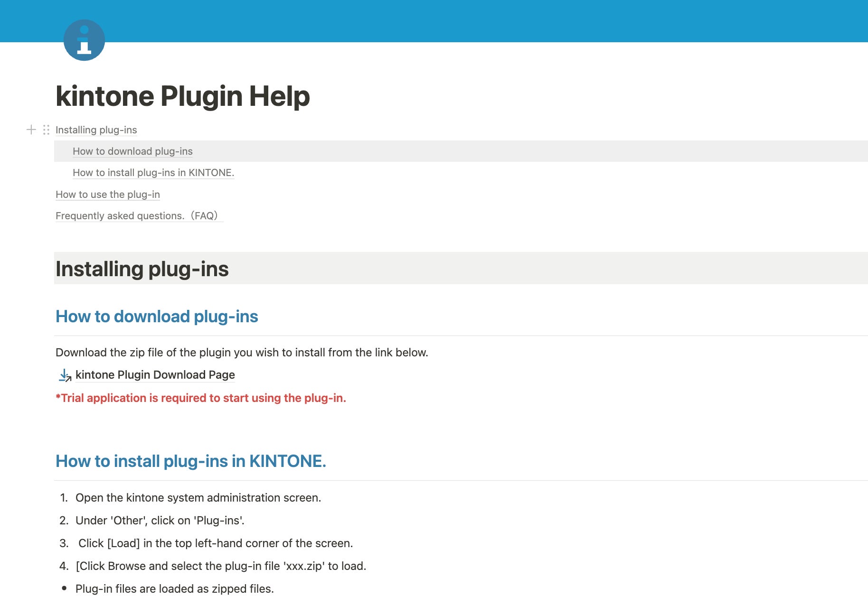
Task: Click the 'kintone Plugin Help' page title
Action: (183, 96)
